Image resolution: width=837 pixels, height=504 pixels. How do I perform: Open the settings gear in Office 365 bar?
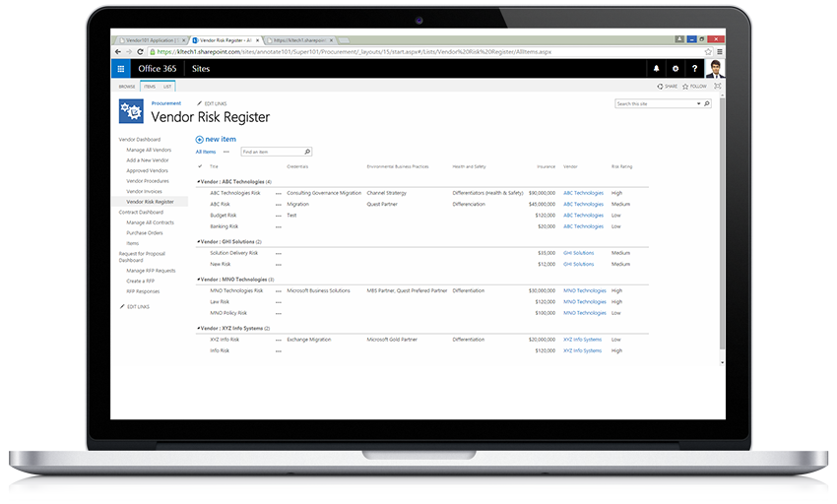[676, 68]
